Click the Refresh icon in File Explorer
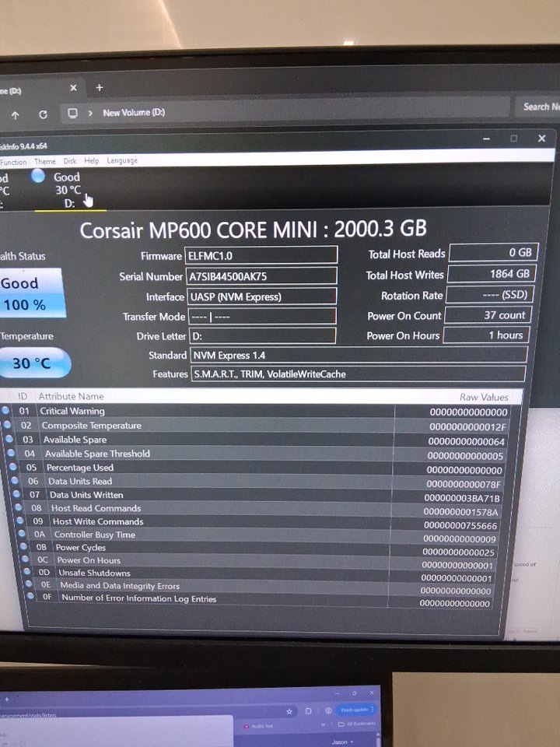Viewport: 560px width, 747px height. click(43, 114)
